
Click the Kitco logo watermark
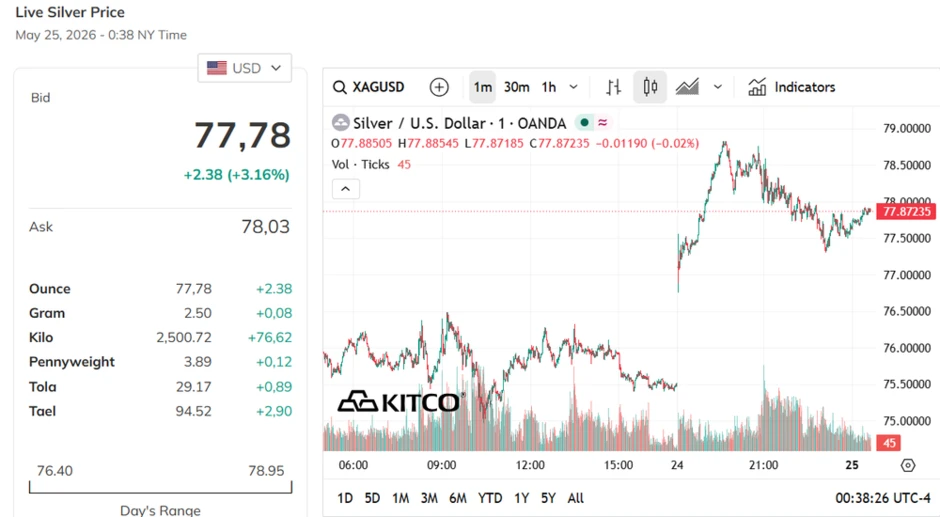pos(400,401)
